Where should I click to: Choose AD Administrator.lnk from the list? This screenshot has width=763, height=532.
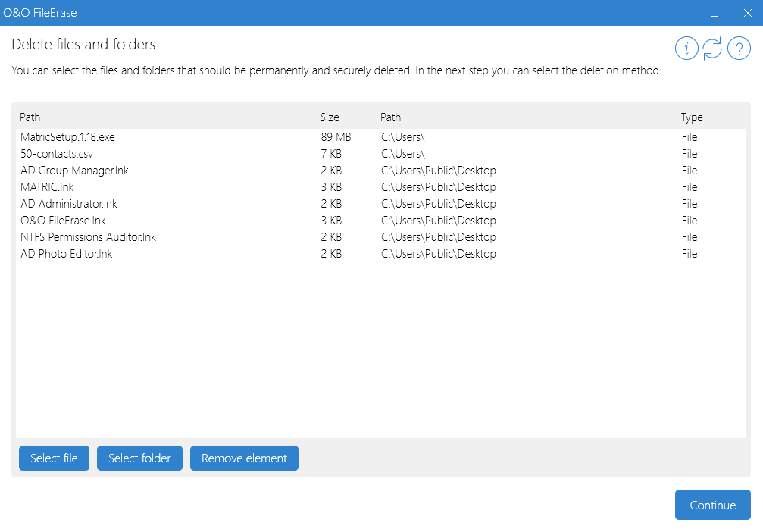point(69,204)
